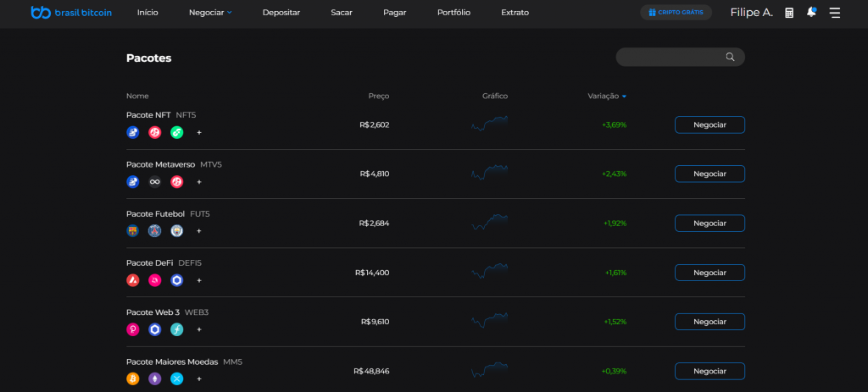This screenshot has height=392, width=868.
Task: Click infinity coin icon in Pacote Metaverso
Action: (x=155, y=182)
